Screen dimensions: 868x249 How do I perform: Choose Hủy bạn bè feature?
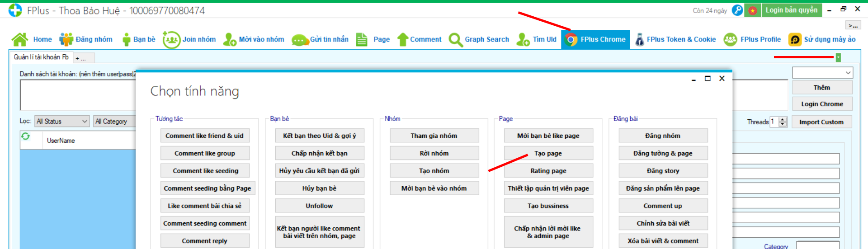point(320,188)
